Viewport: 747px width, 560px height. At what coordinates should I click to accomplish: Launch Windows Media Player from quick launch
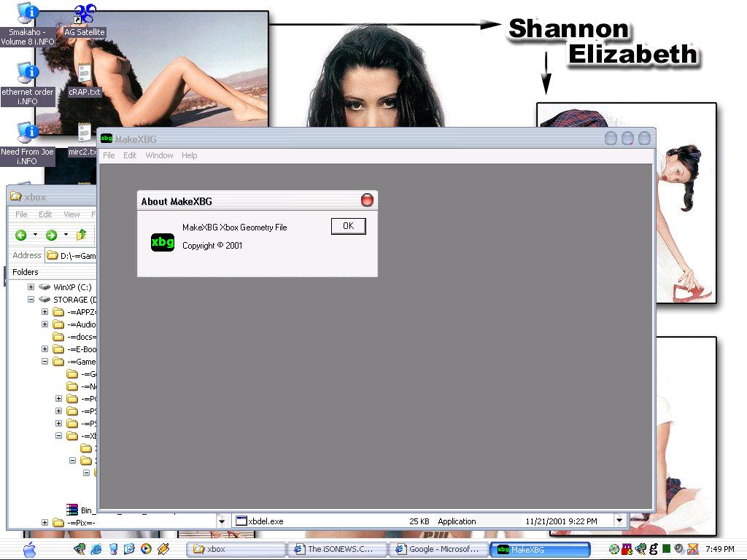[x=146, y=549]
